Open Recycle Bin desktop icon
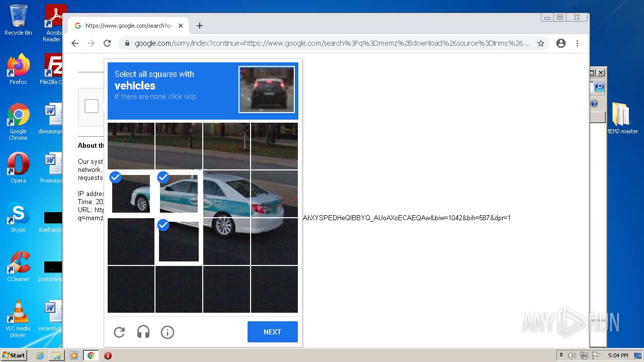Viewport: 644px width, 362px height. pyautogui.click(x=18, y=20)
